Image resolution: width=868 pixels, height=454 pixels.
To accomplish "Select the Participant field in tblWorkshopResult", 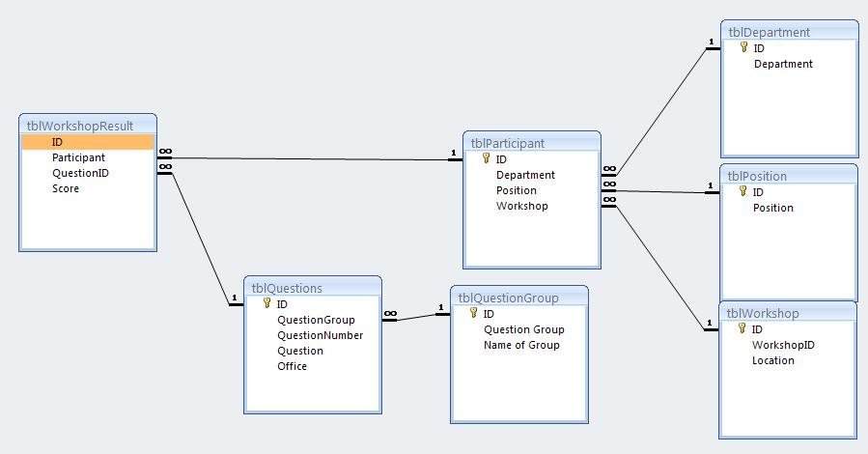I will 78,157.
